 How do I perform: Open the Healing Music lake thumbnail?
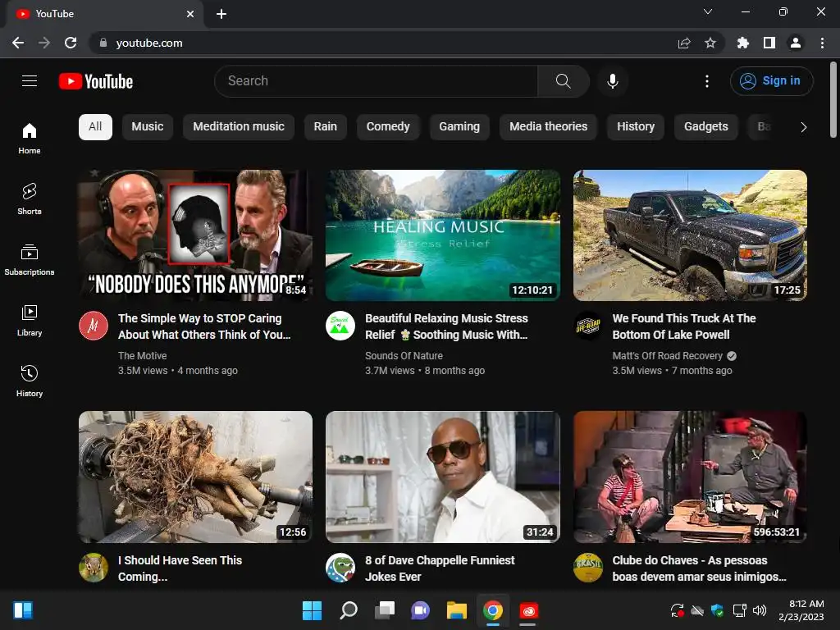pos(443,235)
